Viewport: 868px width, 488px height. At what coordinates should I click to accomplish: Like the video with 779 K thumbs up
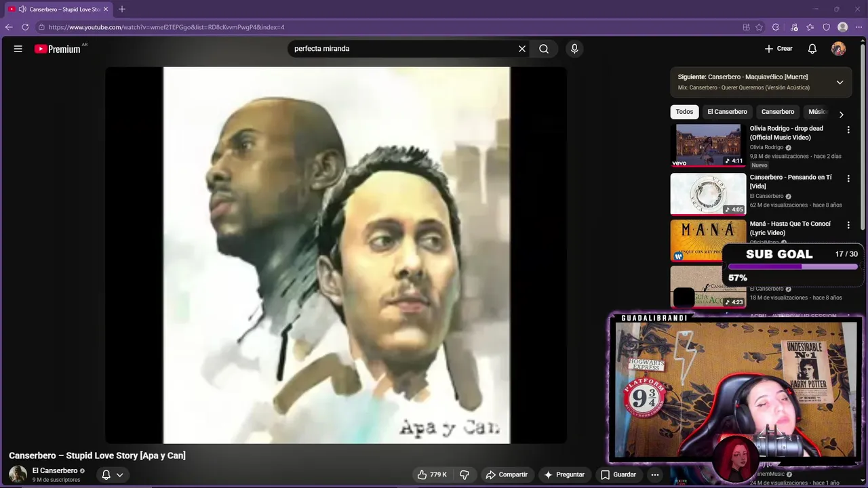[433, 474]
